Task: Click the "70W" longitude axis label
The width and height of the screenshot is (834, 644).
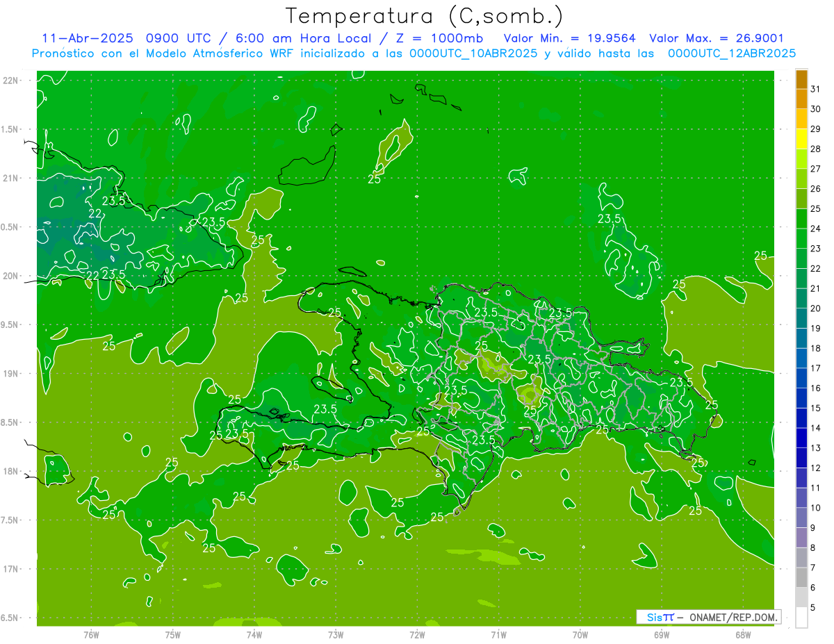Action: (580, 634)
